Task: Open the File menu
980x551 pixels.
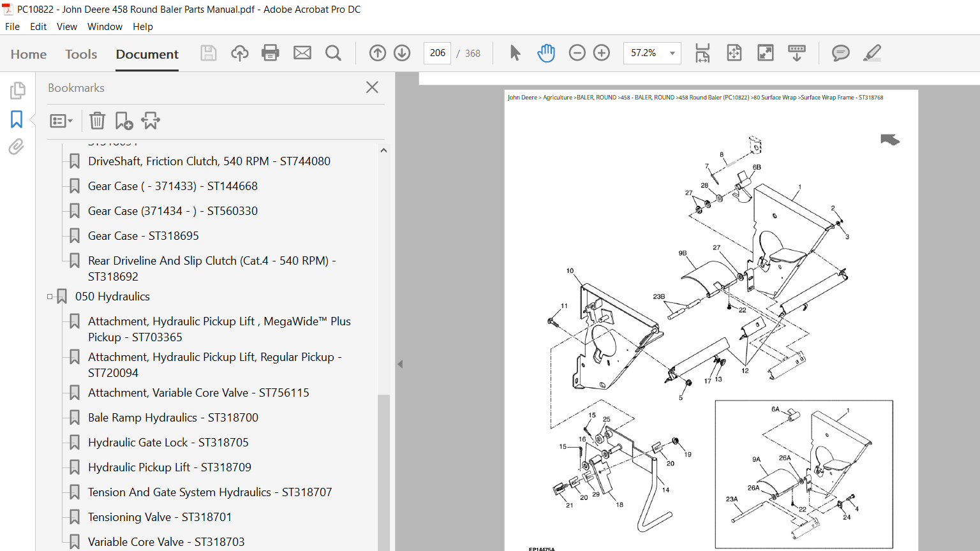Action: 12,27
